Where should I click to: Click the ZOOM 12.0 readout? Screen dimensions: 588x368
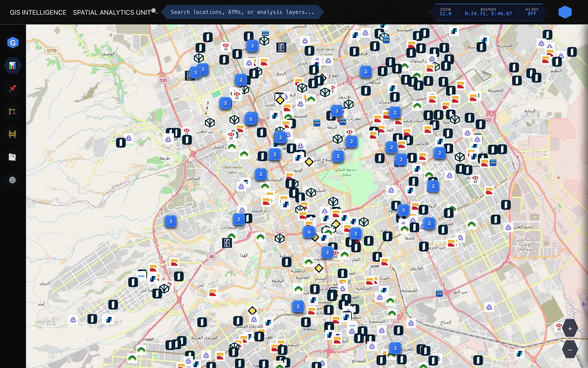pos(445,12)
